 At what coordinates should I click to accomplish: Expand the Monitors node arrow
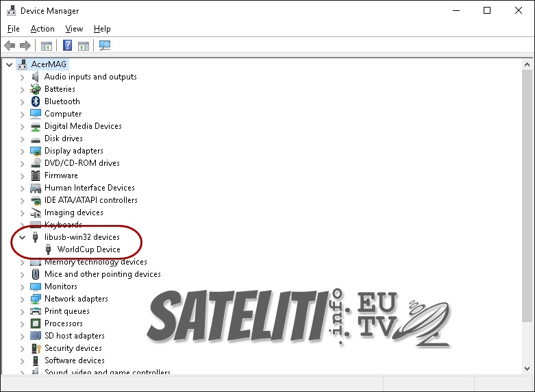coord(22,287)
